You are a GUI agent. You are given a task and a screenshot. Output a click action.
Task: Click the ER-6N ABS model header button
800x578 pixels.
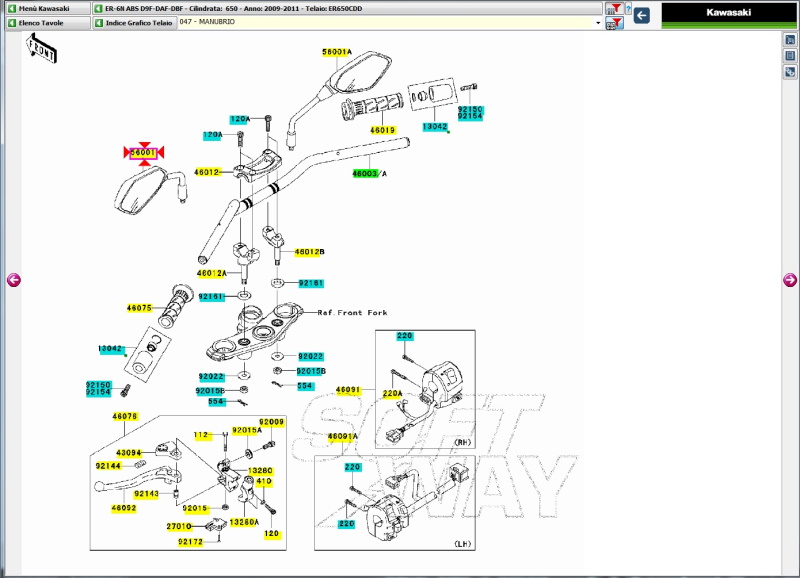[350, 8]
